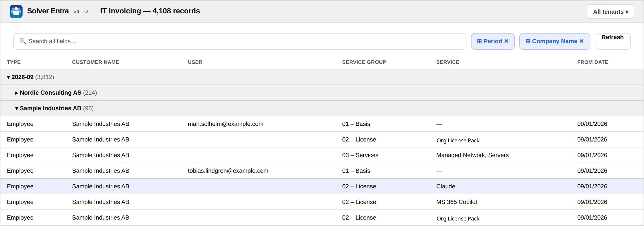Sort by the CUSTOMER NAME column header
Screen dimensions: 644x226
(x=95, y=62)
